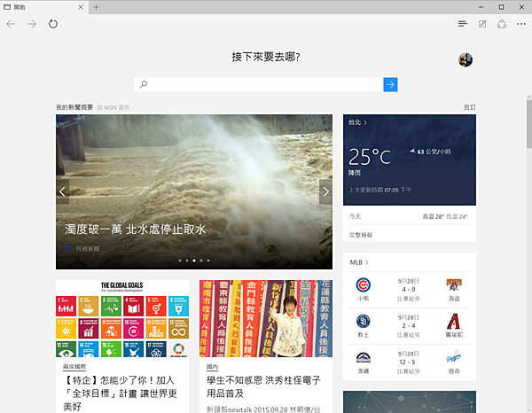Select the 開始 tab
This screenshot has height=413, width=532.
[44, 7]
